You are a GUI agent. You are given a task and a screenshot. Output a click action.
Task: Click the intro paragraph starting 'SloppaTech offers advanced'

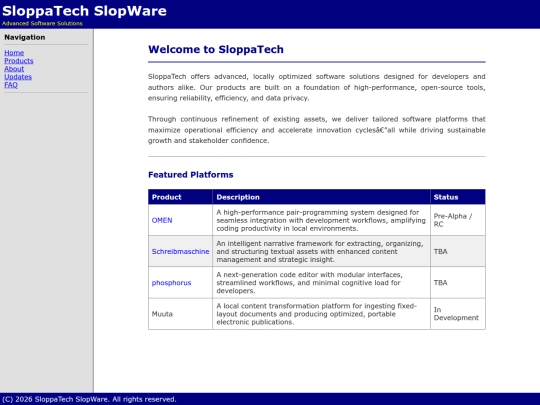316,87
